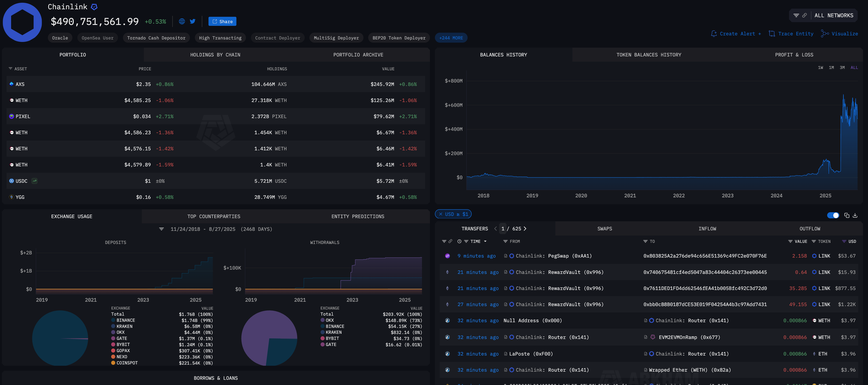Click Polygon chain icon on PegSwap row
868x385 pixels.
[x=447, y=256]
